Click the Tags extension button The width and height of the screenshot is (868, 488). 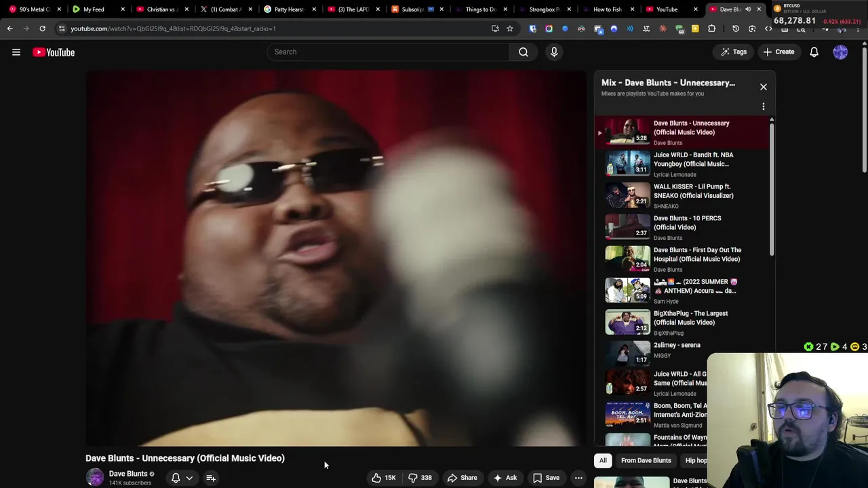734,52
